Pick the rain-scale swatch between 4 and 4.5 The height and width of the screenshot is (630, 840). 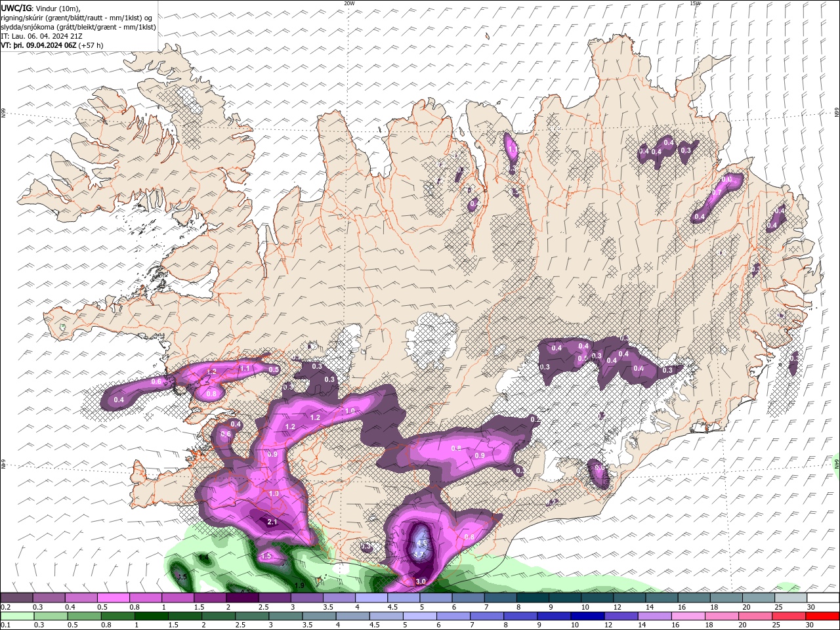tap(352, 616)
